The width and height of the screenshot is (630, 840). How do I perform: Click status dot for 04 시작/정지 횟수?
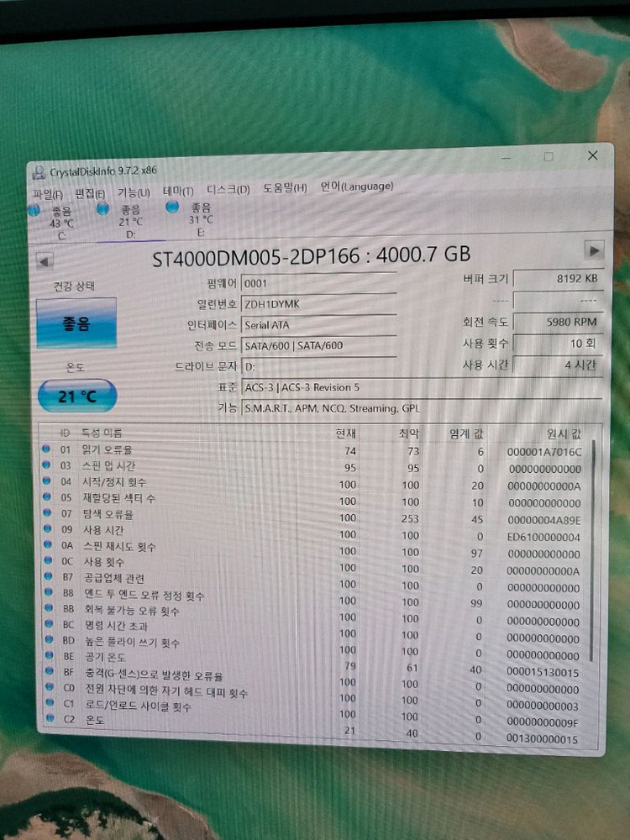pos(46,481)
